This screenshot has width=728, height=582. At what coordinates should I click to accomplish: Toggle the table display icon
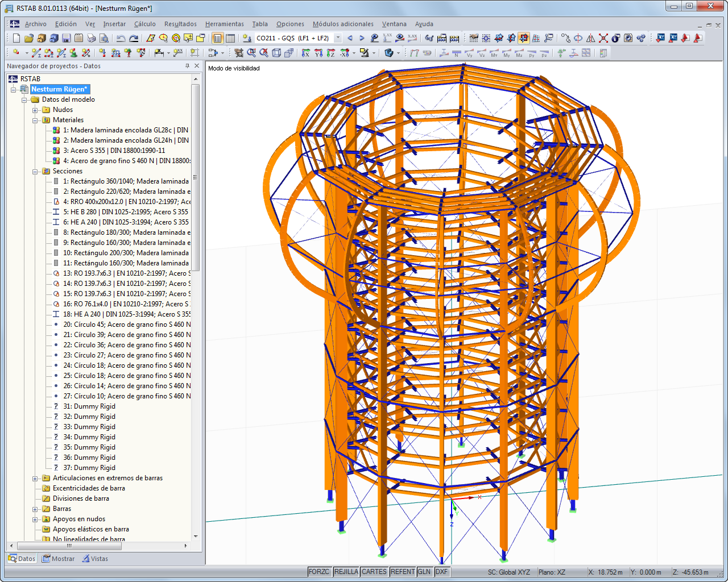(230, 38)
